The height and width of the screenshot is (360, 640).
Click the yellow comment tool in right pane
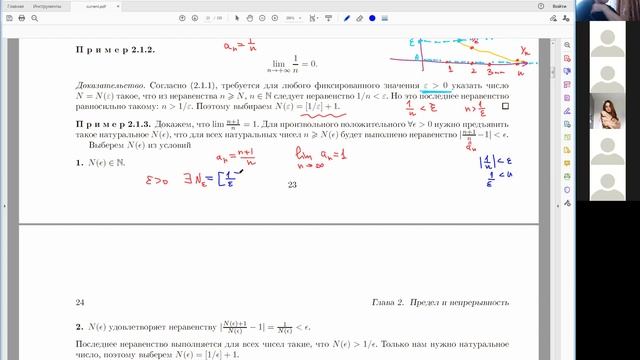[x=567, y=163]
